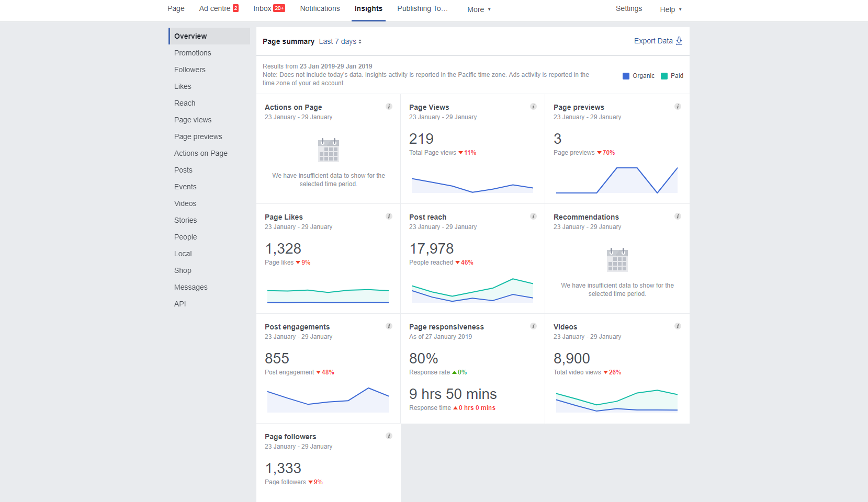The image size is (868, 502).
Task: Click the 17,978 people reached value
Action: tap(432, 248)
